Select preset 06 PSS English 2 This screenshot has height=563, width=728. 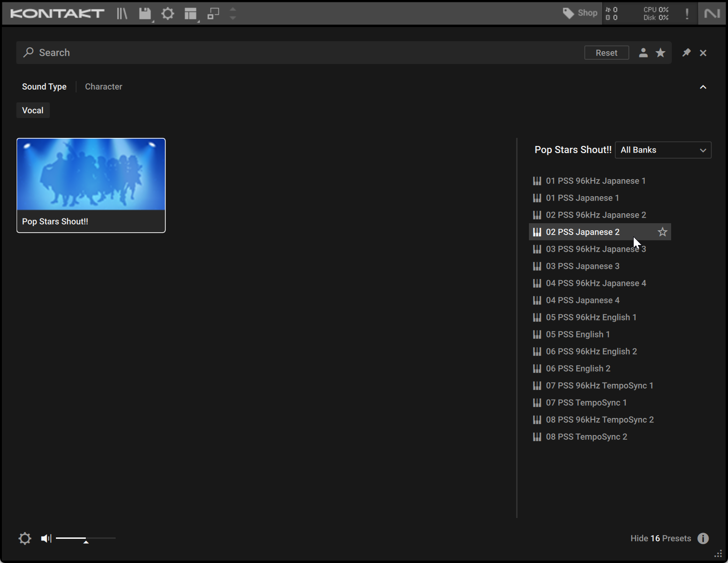pyautogui.click(x=600, y=368)
